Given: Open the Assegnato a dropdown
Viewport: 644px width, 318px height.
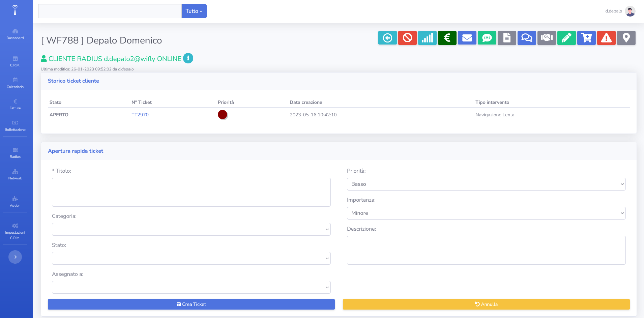Looking at the screenshot, I should [191, 287].
